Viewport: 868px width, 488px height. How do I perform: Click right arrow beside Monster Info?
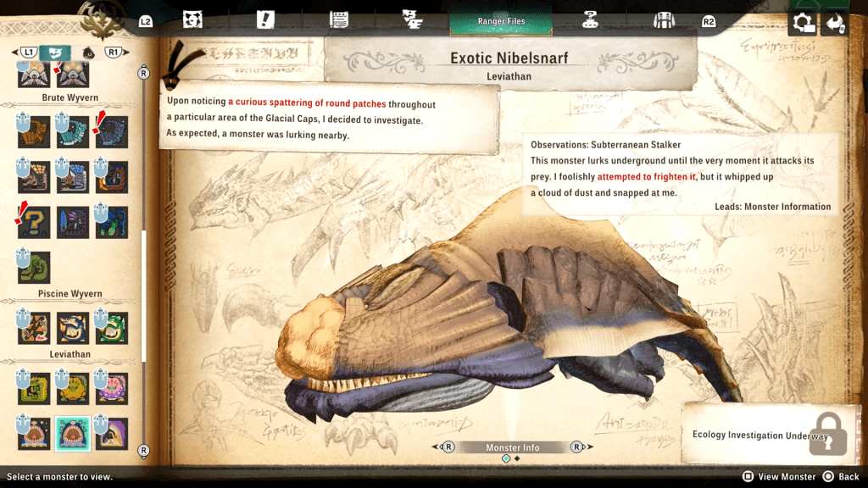(578, 446)
